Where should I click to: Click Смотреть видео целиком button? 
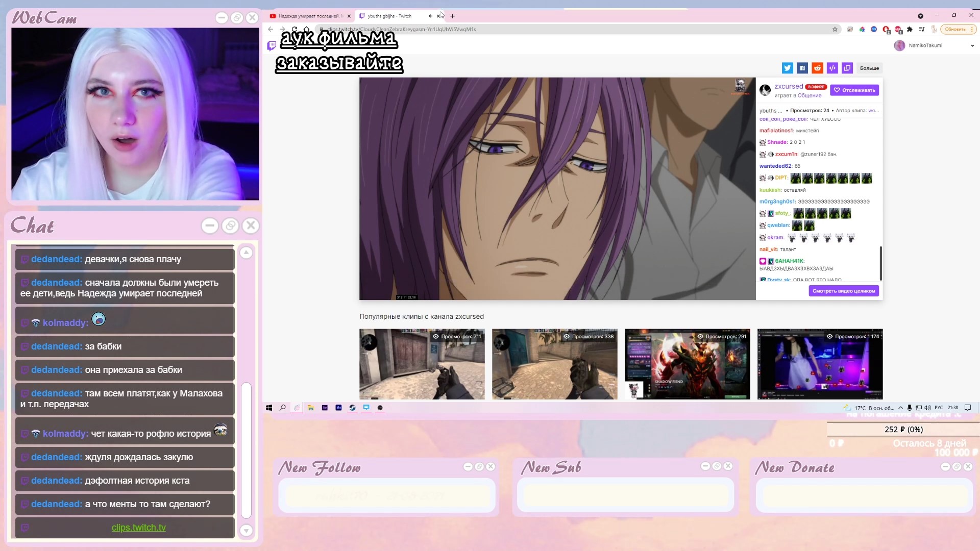(844, 291)
